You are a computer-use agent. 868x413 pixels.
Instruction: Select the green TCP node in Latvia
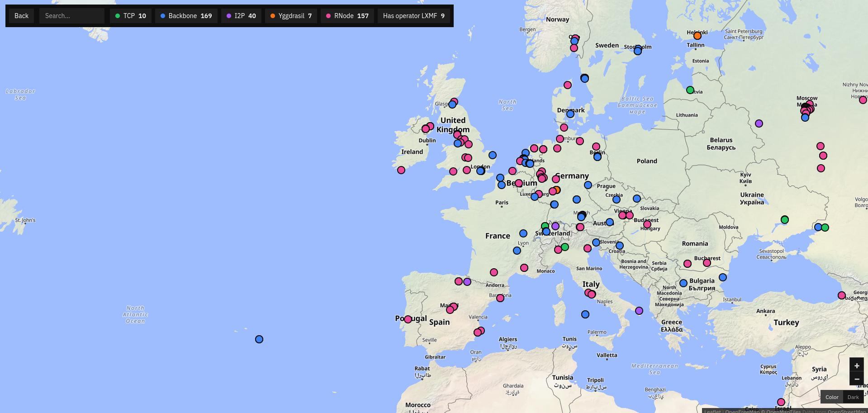tap(690, 90)
